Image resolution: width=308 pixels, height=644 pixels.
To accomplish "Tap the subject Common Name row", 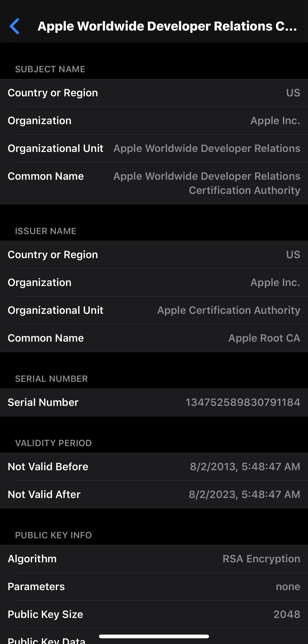I will click(154, 183).
